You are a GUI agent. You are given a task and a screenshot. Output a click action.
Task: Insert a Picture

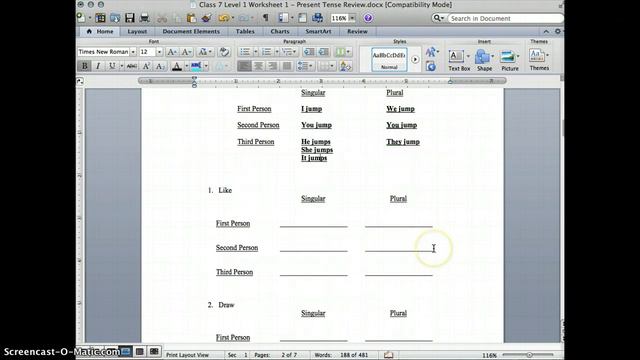(510, 60)
